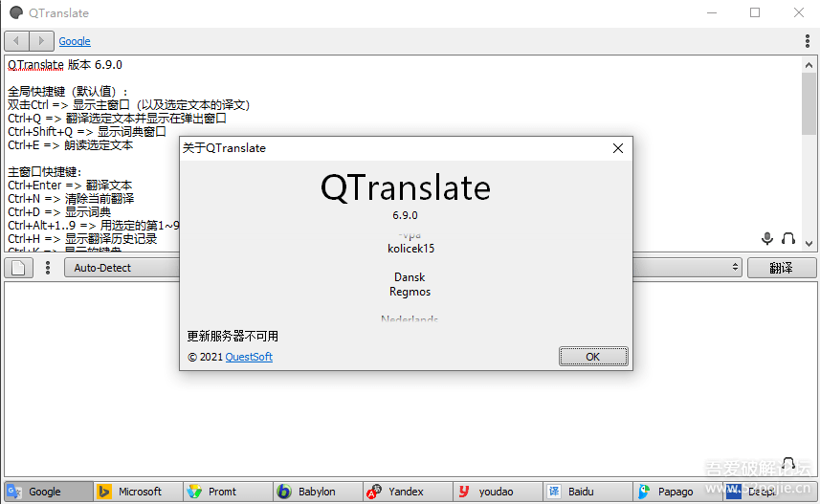Viewport: 820px width, 504px height.
Task: Click the scroll down arrow of source text
Action: tap(809, 243)
